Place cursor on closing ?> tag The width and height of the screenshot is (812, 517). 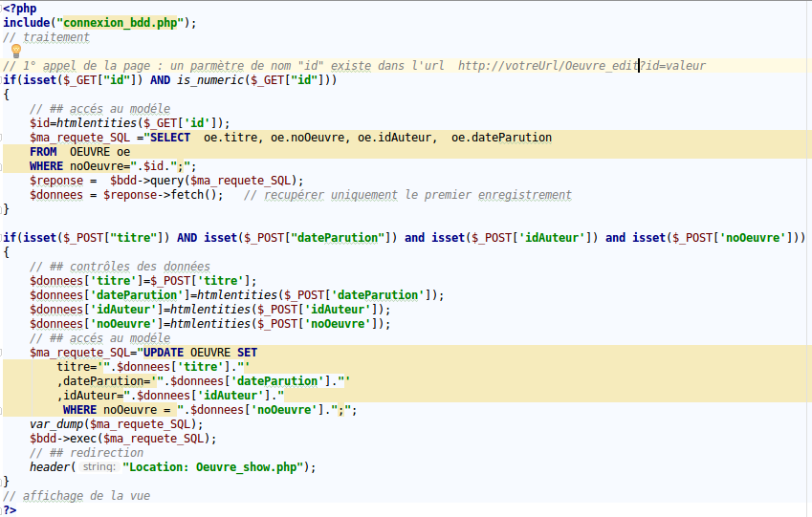pos(10,509)
